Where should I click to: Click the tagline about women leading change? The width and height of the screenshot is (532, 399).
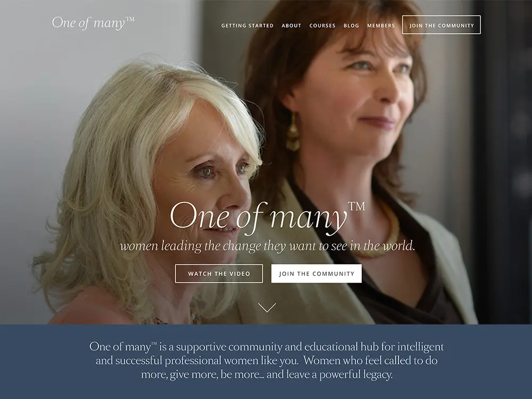point(268,246)
